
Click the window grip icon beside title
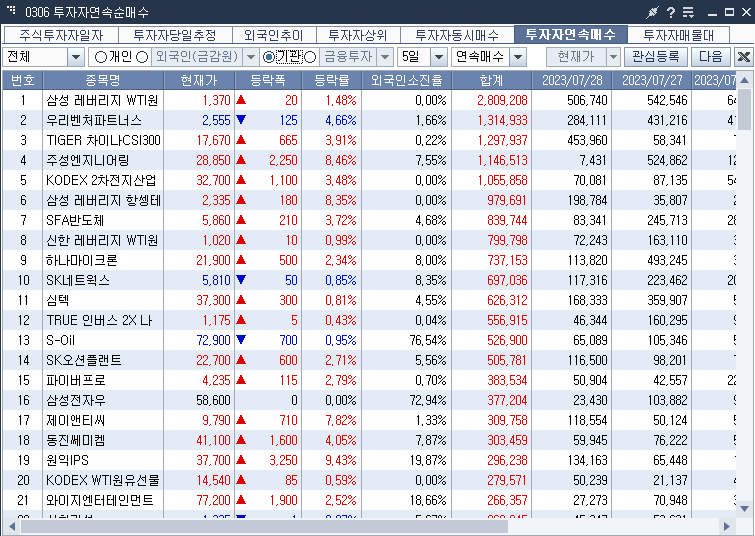tap(11, 10)
